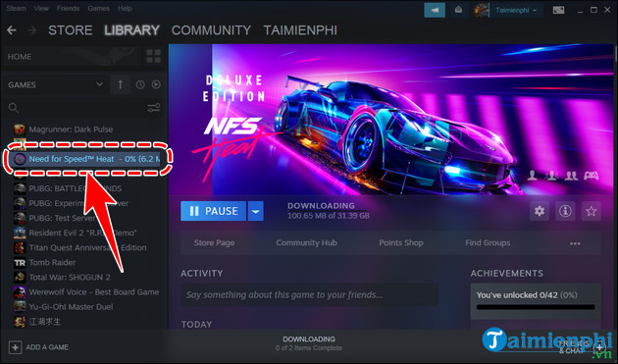Click the activity comment input field
The width and height of the screenshot is (618, 364).
pos(309,294)
